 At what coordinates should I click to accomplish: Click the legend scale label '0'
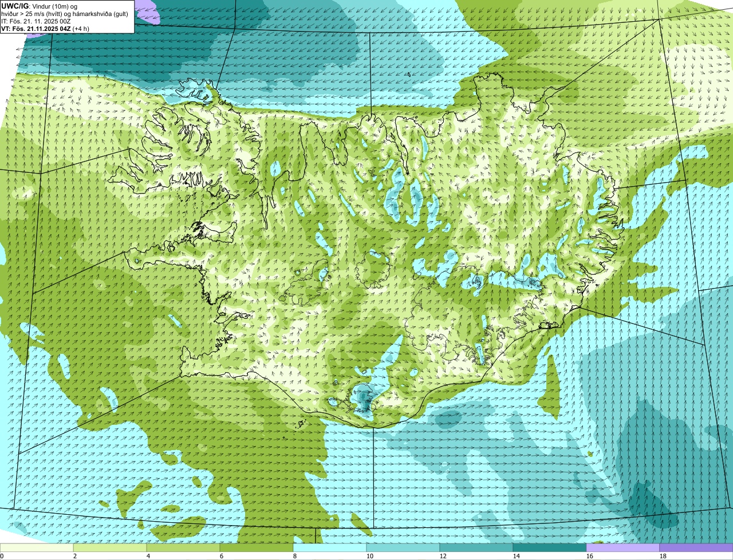point(2,556)
